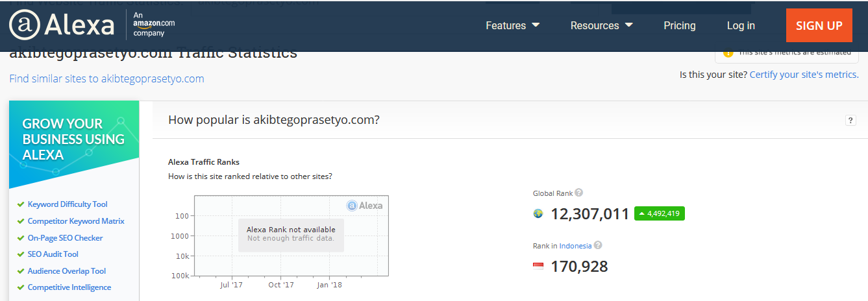Click the Rank in Indonesia help icon
The width and height of the screenshot is (868, 301).
coord(598,245)
